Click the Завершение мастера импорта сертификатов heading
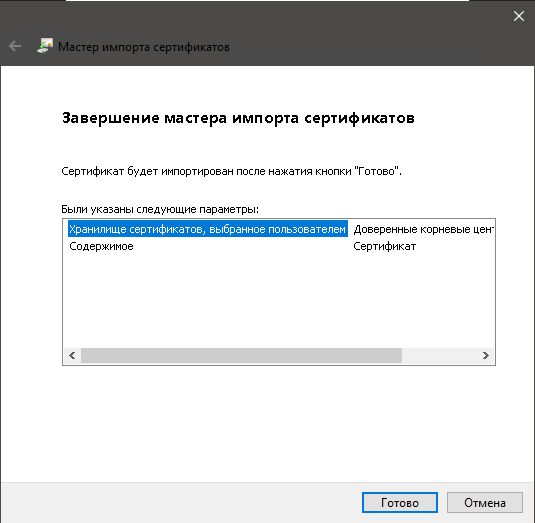 coord(238,118)
